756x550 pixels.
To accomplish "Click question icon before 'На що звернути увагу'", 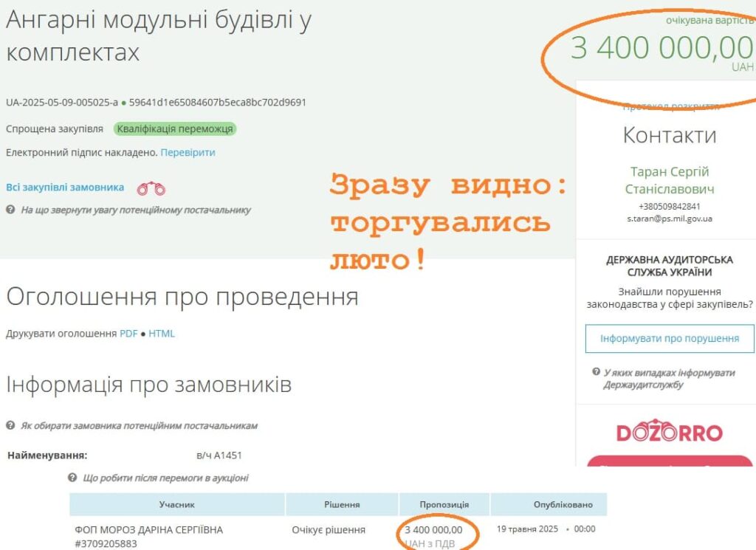I will pos(11,210).
